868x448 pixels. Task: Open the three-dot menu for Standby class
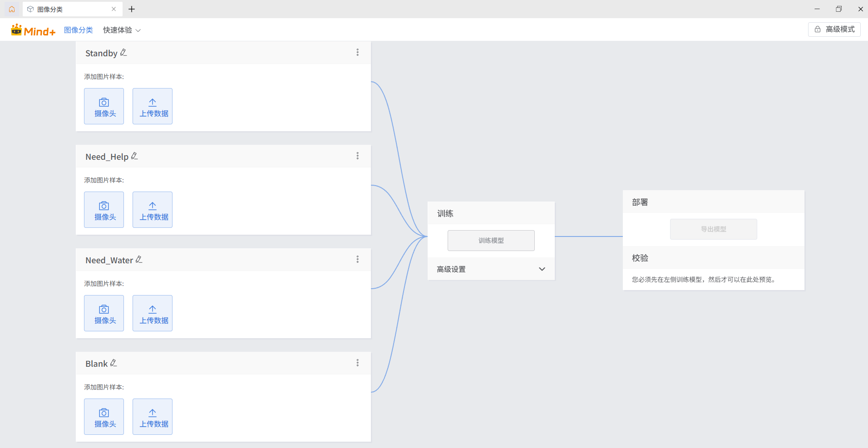click(x=358, y=53)
